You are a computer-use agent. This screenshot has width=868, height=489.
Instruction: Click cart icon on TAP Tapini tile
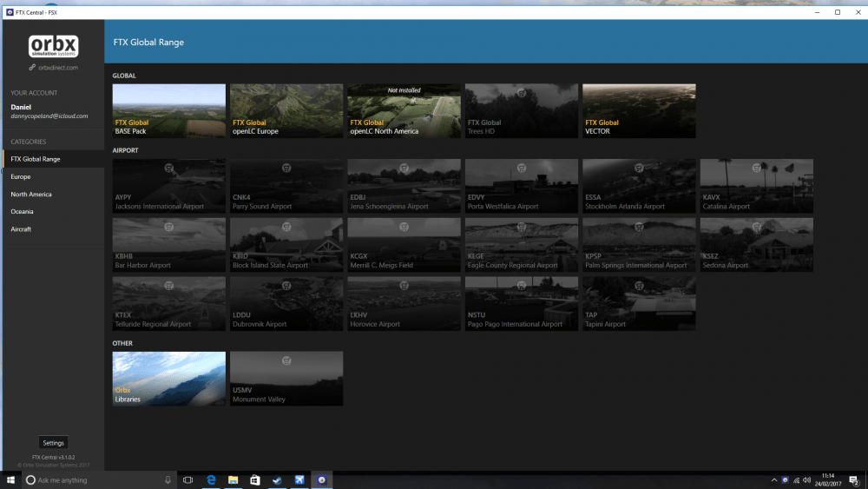click(639, 286)
